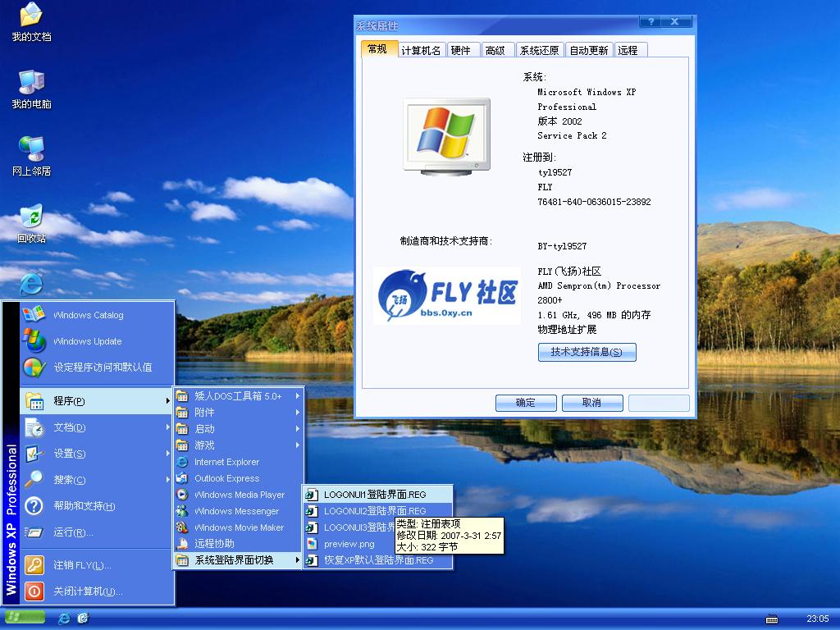Expand the 系统登陆界面切换 submenu arrow
840x630 pixels.
[297, 560]
